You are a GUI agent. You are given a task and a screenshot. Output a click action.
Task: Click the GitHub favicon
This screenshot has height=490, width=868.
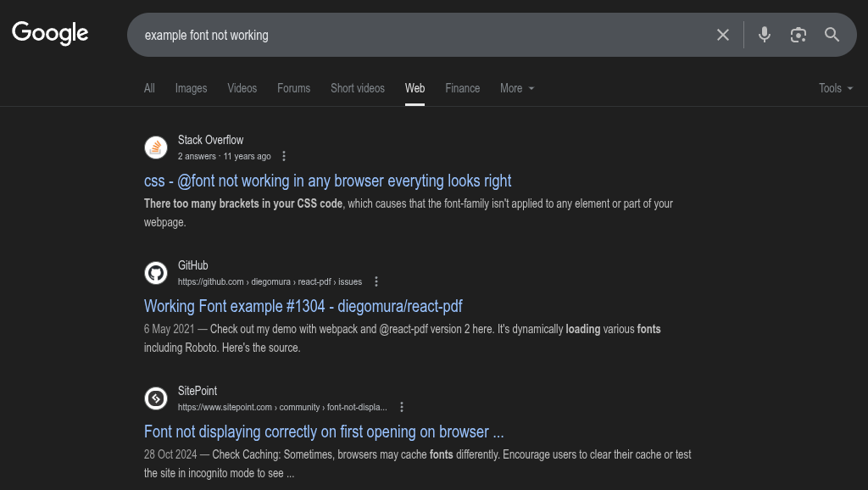pos(156,273)
